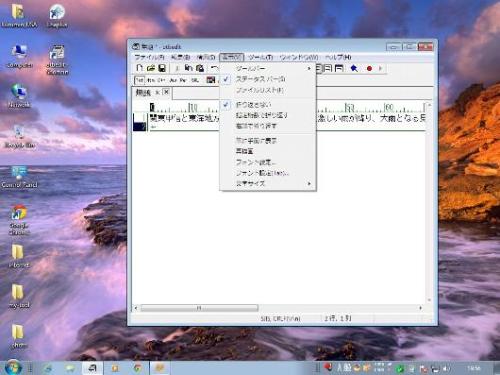The height and width of the screenshot is (375, 500).
Task: Open the 検索(S) menu
Action: [x=206, y=57]
